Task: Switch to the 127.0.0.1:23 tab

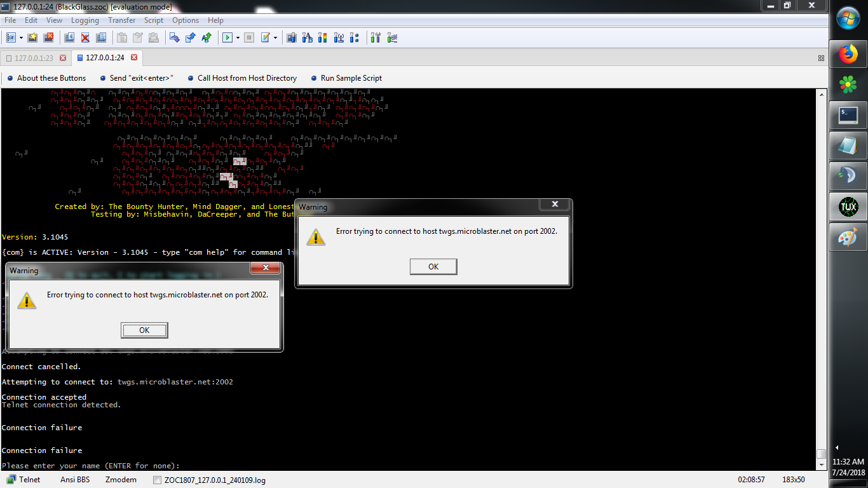Action: coord(35,57)
